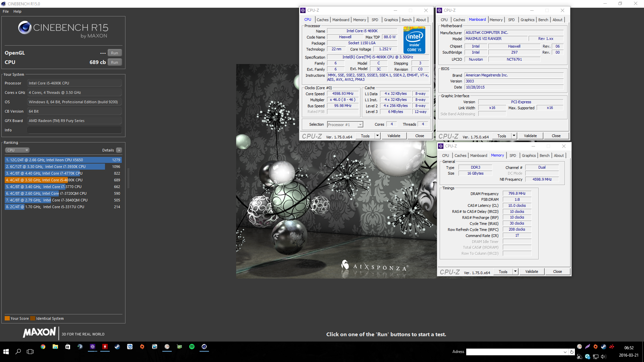
Task: Click the Details arrow button in Ranking
Action: click(x=119, y=150)
